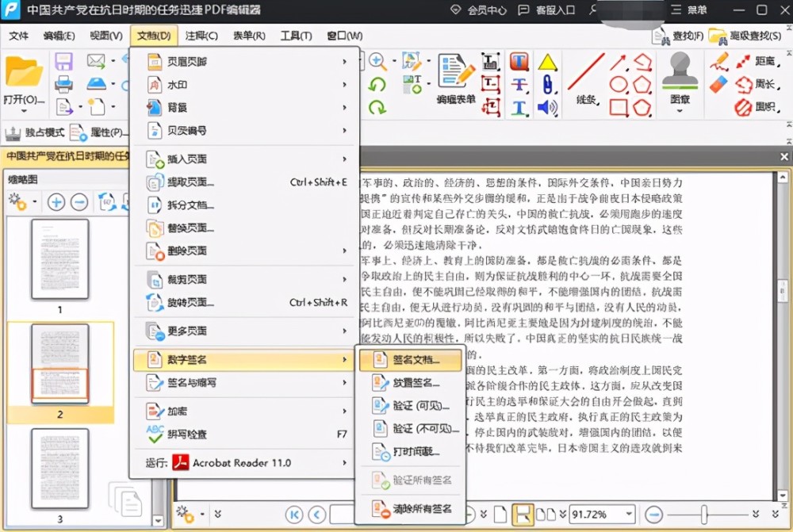Toggle the highlighted page layout button in status bar

[x=523, y=515]
